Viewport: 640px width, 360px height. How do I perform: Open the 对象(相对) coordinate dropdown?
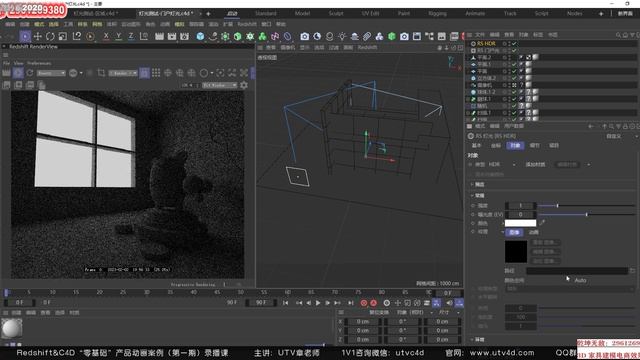click(x=414, y=313)
